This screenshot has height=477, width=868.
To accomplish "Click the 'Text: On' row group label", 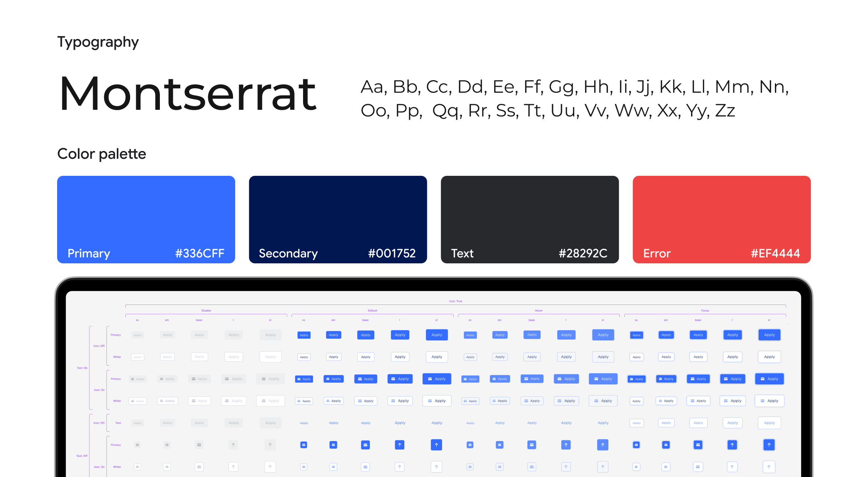I will [82, 368].
